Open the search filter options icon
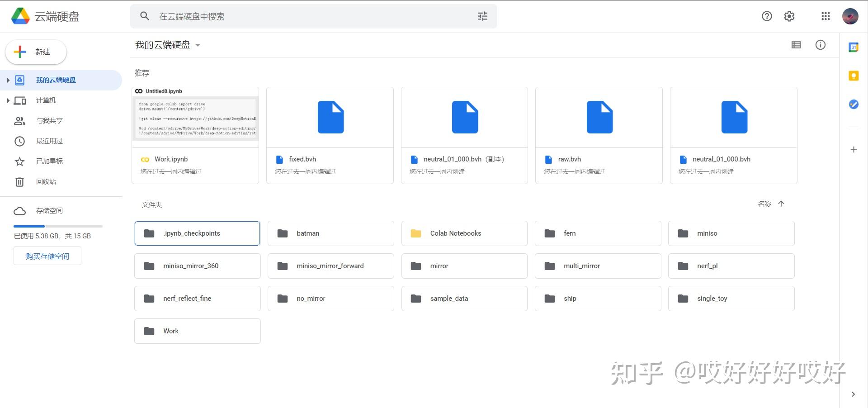The width and height of the screenshot is (868, 408). pyautogui.click(x=482, y=16)
